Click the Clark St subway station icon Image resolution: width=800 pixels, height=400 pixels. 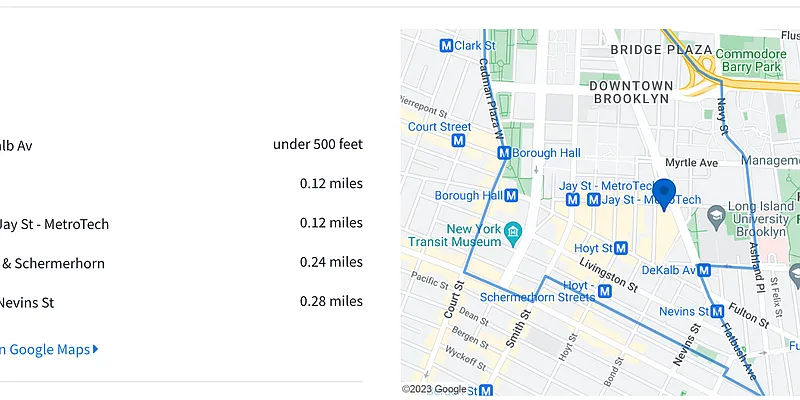(447, 45)
